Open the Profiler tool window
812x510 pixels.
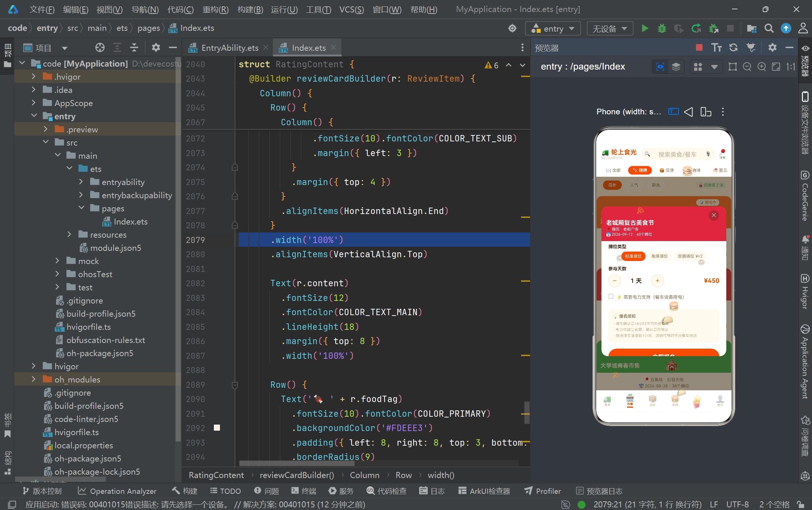point(543,491)
